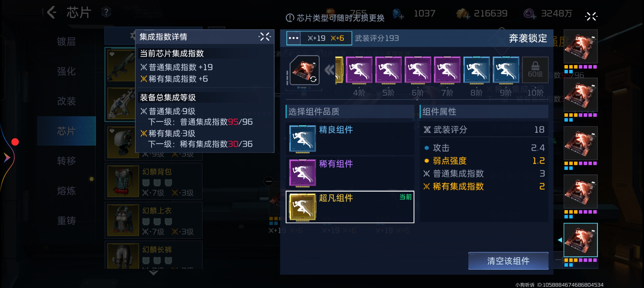The image size is (644, 288).
Task: Select the topmost chip thumbnail on right
Action: pos(581,46)
